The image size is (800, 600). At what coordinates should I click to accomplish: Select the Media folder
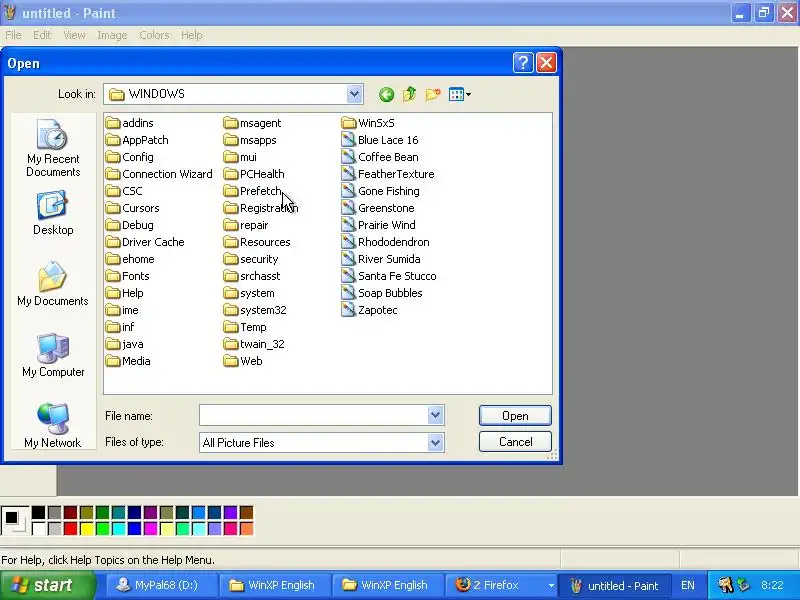click(x=128, y=361)
